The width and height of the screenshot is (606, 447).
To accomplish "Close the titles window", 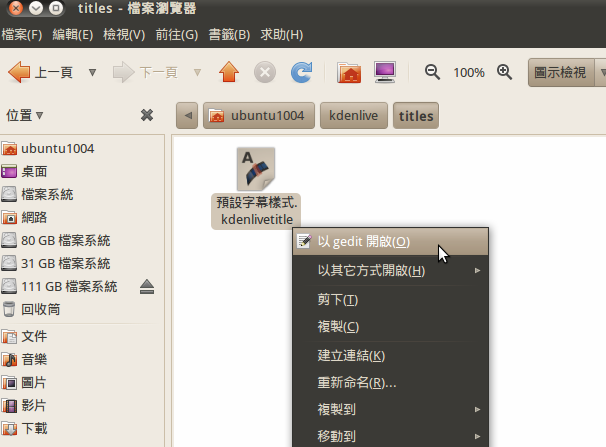I will click(16, 8).
